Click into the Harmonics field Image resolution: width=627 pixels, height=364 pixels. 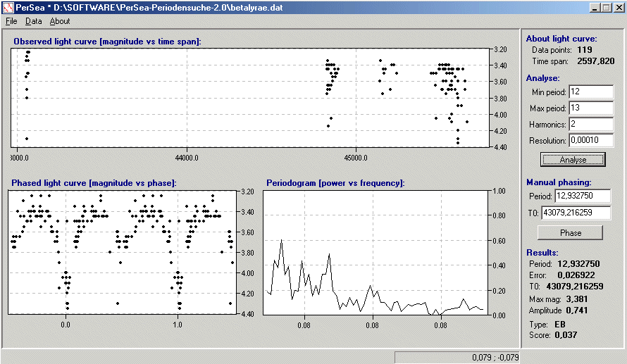point(590,124)
